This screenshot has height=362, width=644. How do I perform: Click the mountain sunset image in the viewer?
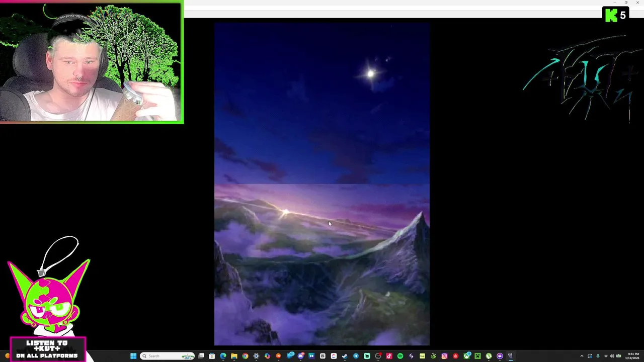tap(322, 184)
